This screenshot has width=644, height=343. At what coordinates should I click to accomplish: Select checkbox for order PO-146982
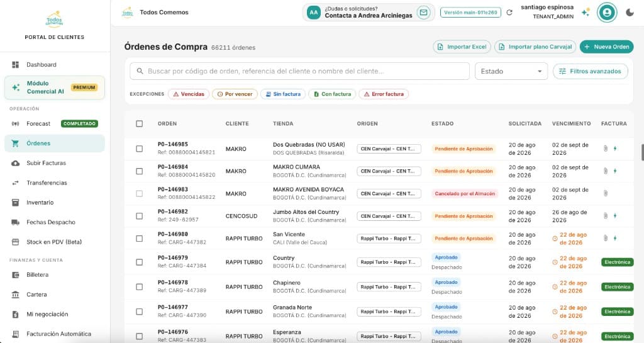click(x=139, y=216)
